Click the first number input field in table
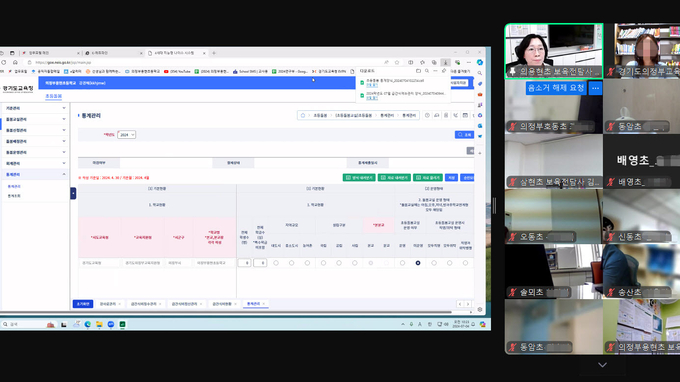Image resolution: width=680 pixels, height=382 pixels. coord(245,263)
